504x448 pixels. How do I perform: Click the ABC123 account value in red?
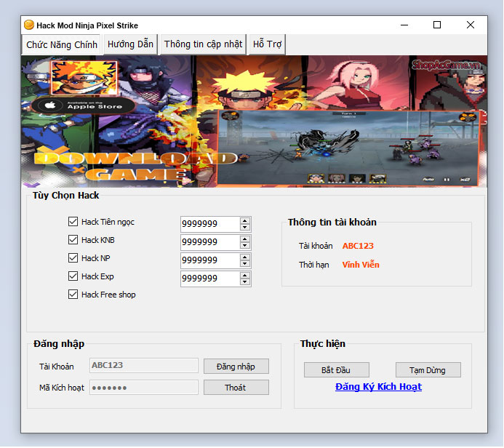click(358, 246)
